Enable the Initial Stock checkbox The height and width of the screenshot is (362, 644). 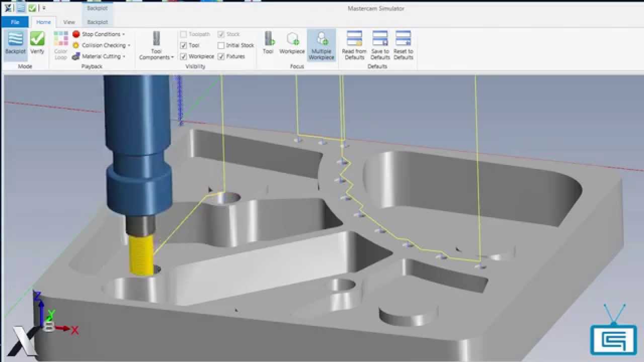tap(221, 45)
